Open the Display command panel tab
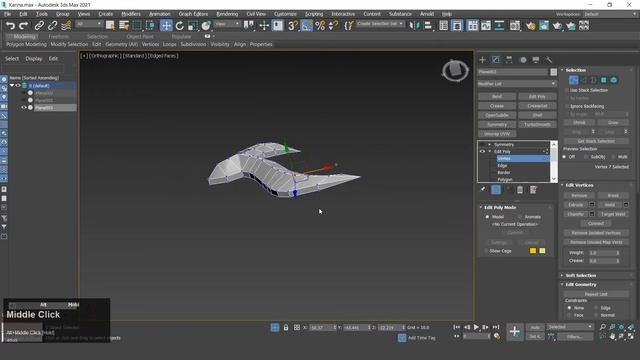The image size is (640, 360). point(536,60)
